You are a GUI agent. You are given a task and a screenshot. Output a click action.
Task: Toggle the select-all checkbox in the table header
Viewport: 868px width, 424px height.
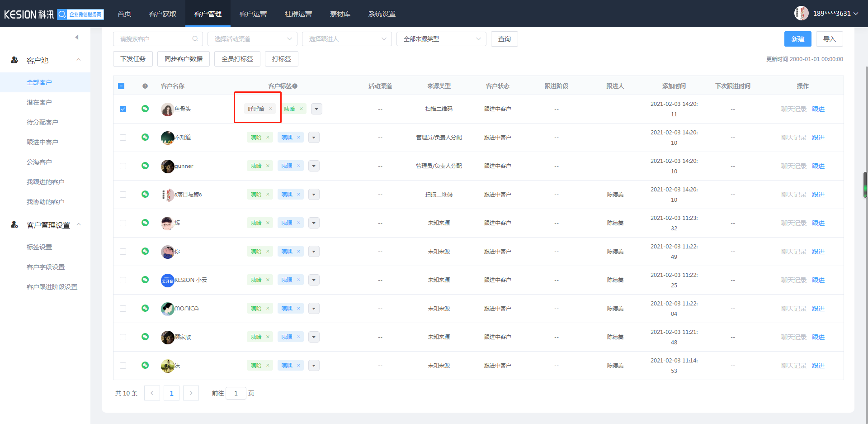pos(121,86)
